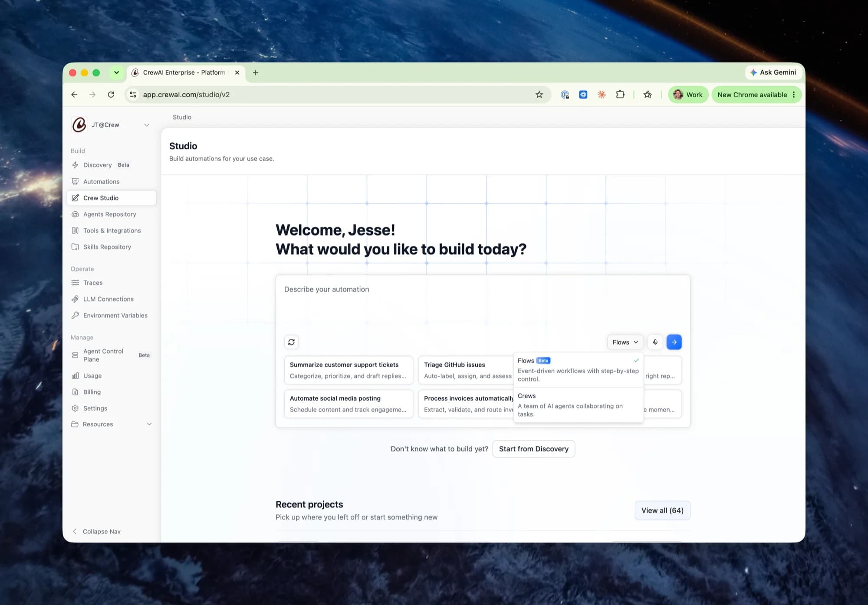Open Usage page in sidebar
Viewport: 868px width, 605px height.
pos(111,376)
